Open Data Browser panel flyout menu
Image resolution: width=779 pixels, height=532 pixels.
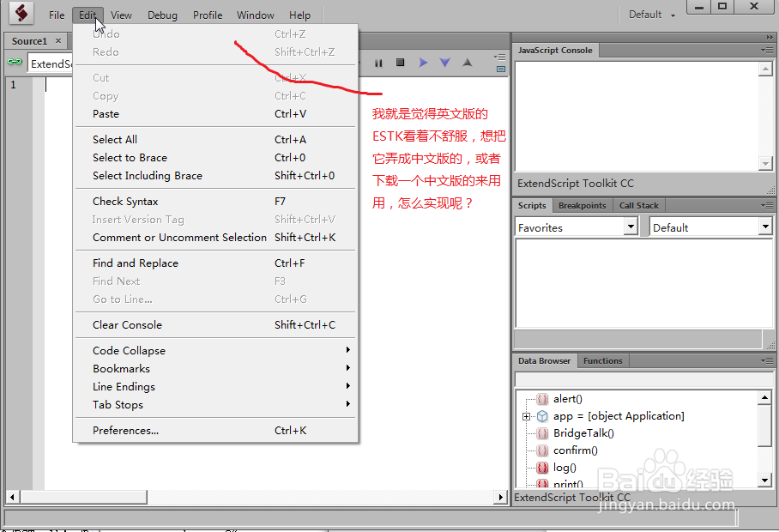pos(767,361)
